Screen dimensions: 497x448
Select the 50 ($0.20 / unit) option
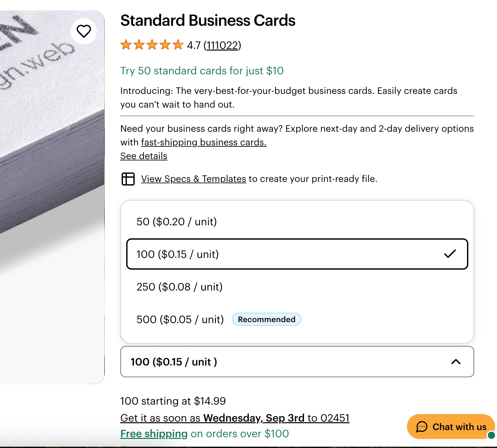click(x=176, y=222)
